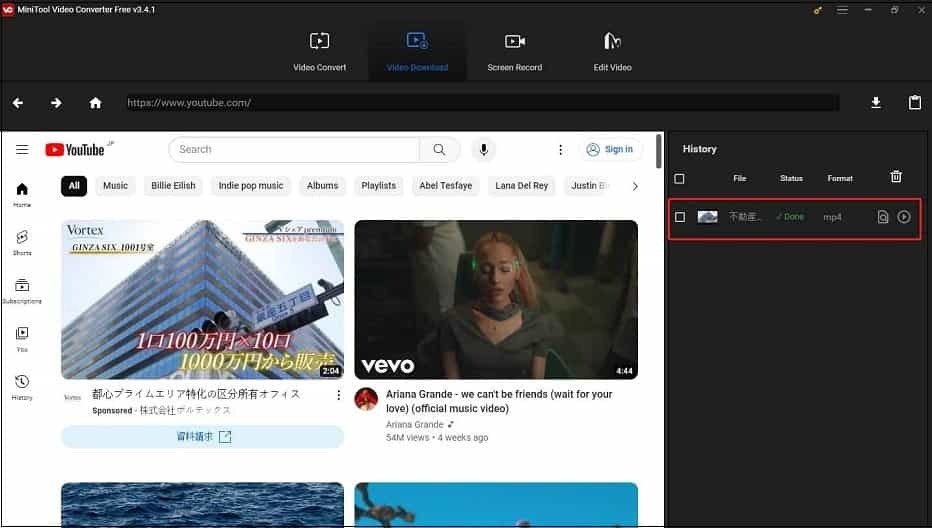Viewport: 932px width, 528px height.
Task: Open Home in YouTube sidebar
Action: [22, 195]
